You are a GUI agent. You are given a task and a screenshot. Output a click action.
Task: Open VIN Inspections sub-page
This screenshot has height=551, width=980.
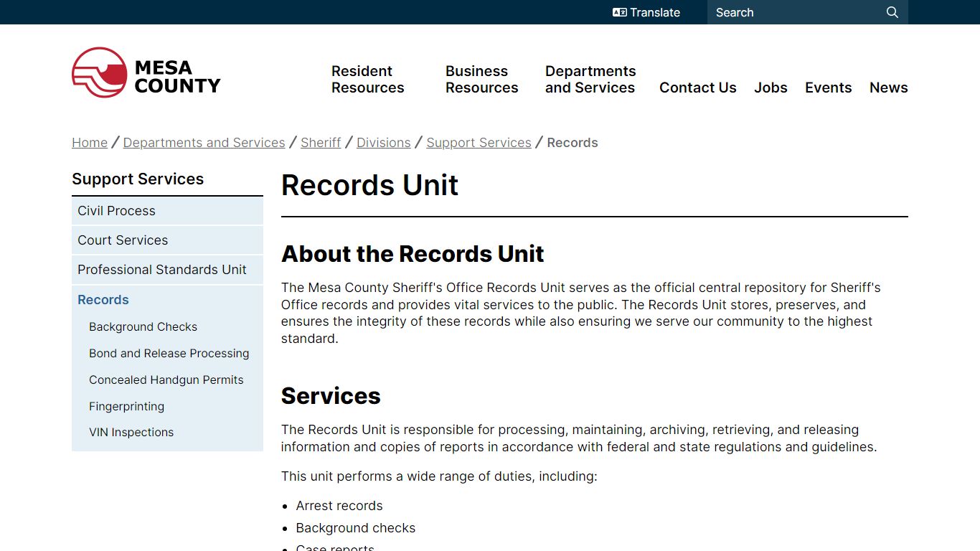(131, 433)
